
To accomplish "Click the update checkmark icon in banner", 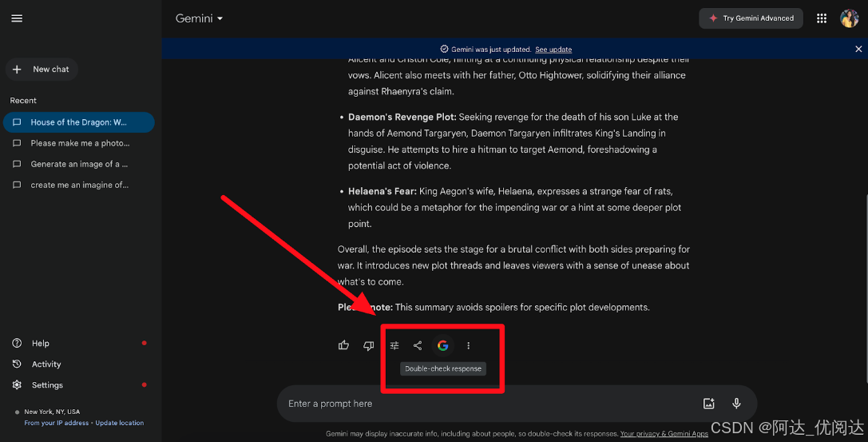I will coord(444,50).
